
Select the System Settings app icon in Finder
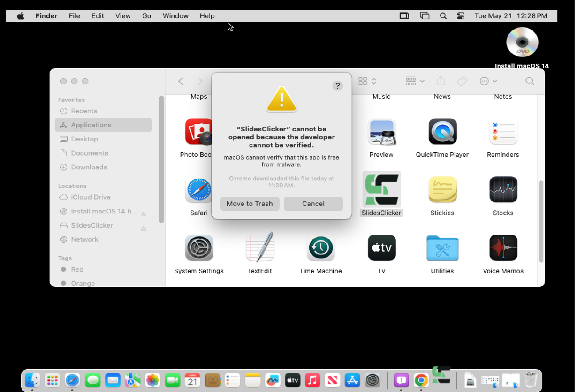tap(199, 248)
